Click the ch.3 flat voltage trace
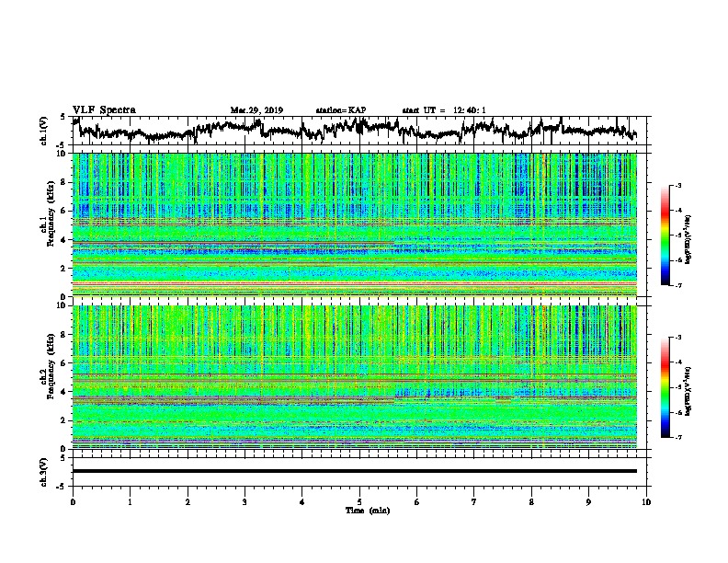Viewport: 728px width, 563px height. click(x=355, y=471)
